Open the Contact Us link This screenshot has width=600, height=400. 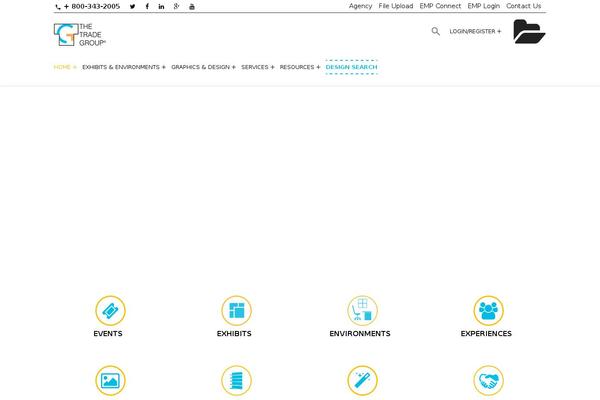tap(523, 6)
